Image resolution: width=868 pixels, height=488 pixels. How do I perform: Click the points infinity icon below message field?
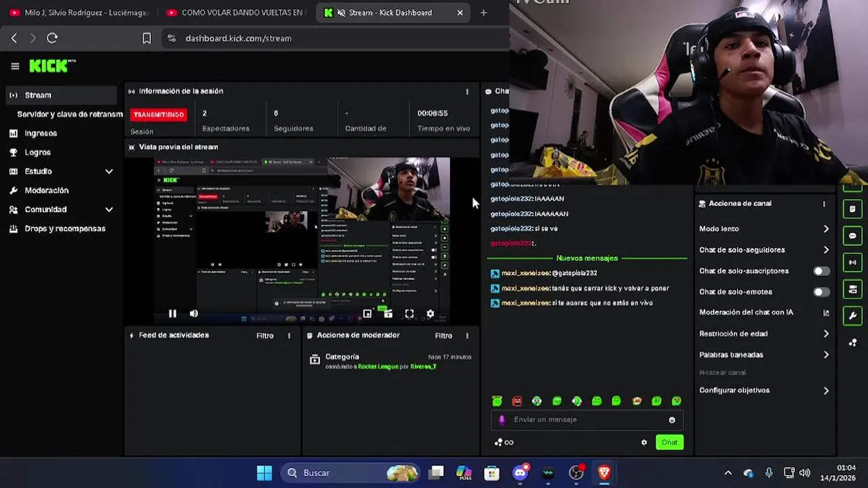click(x=504, y=443)
